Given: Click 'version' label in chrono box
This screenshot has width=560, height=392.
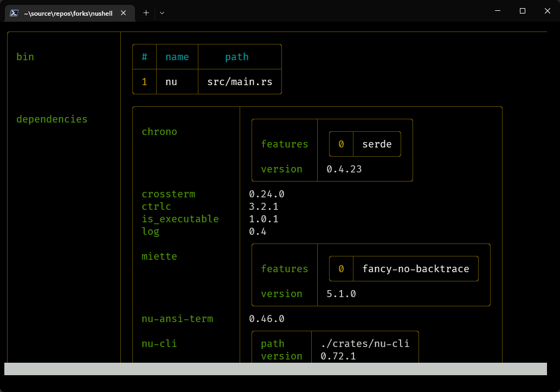Looking at the screenshot, I should (281, 169).
